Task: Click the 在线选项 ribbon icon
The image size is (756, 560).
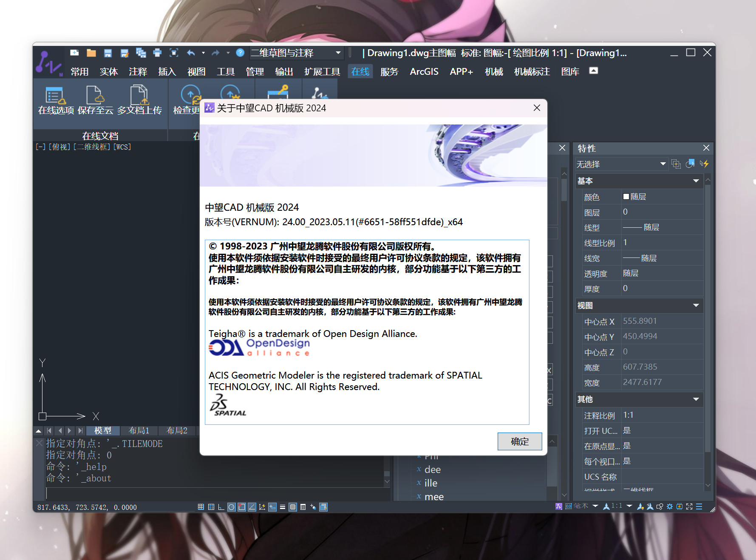Action: click(x=56, y=100)
